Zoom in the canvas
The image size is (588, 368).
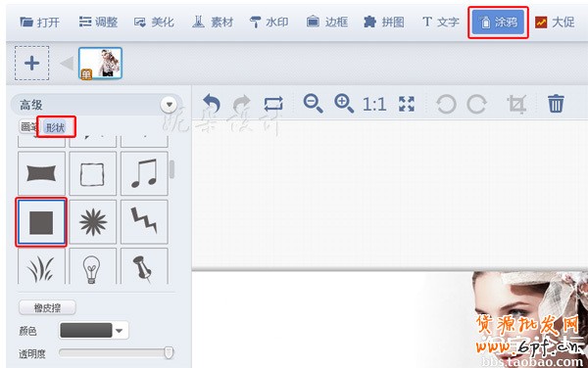[x=344, y=104]
